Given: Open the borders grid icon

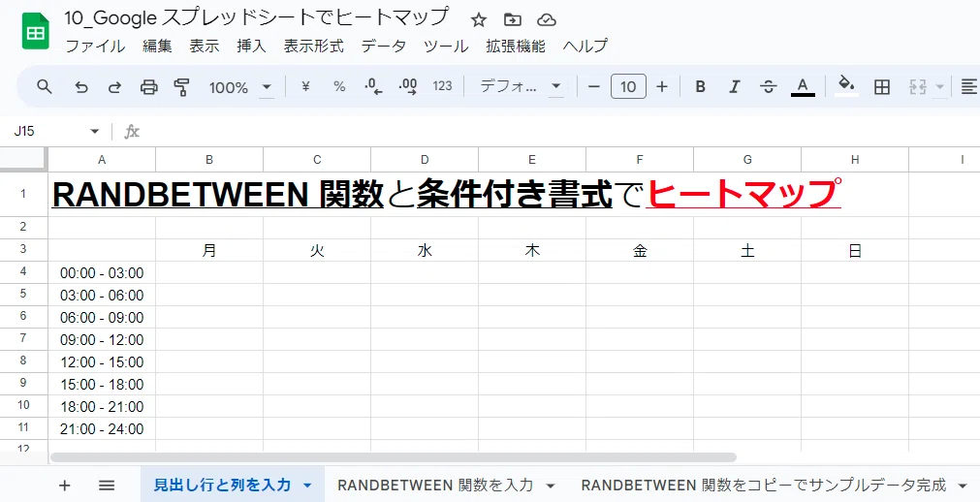Looking at the screenshot, I should point(882,87).
